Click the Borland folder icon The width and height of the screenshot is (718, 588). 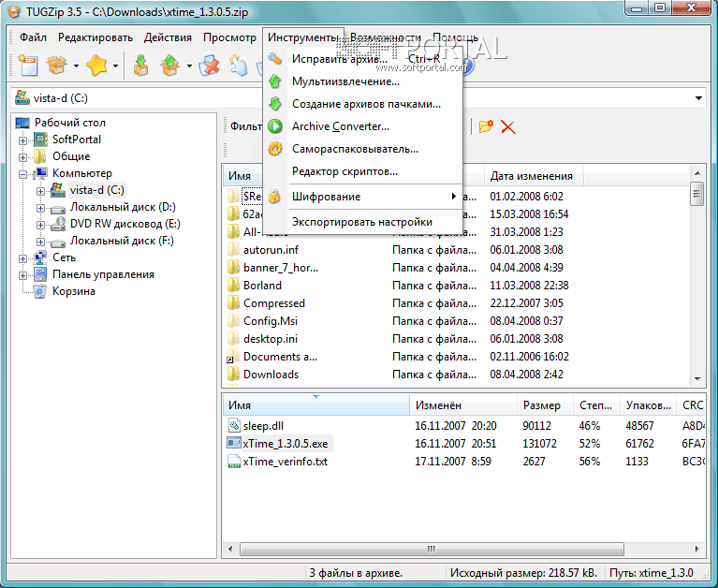pyautogui.click(x=233, y=286)
